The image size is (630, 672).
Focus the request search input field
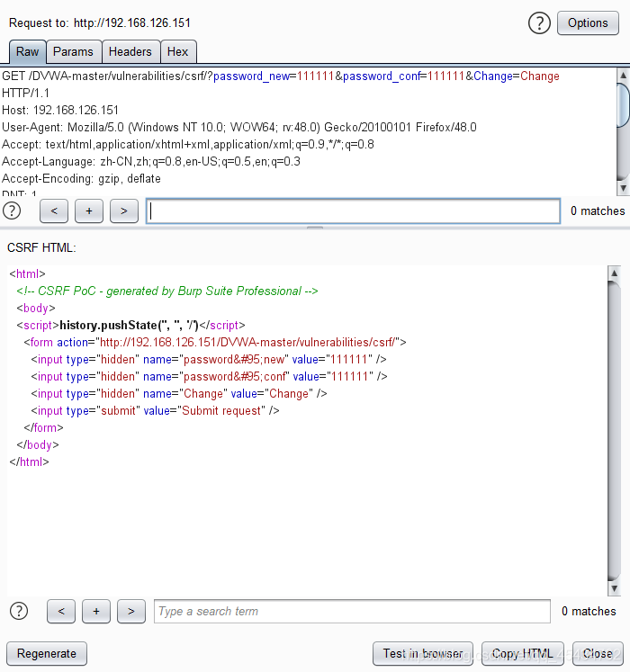coord(353,211)
